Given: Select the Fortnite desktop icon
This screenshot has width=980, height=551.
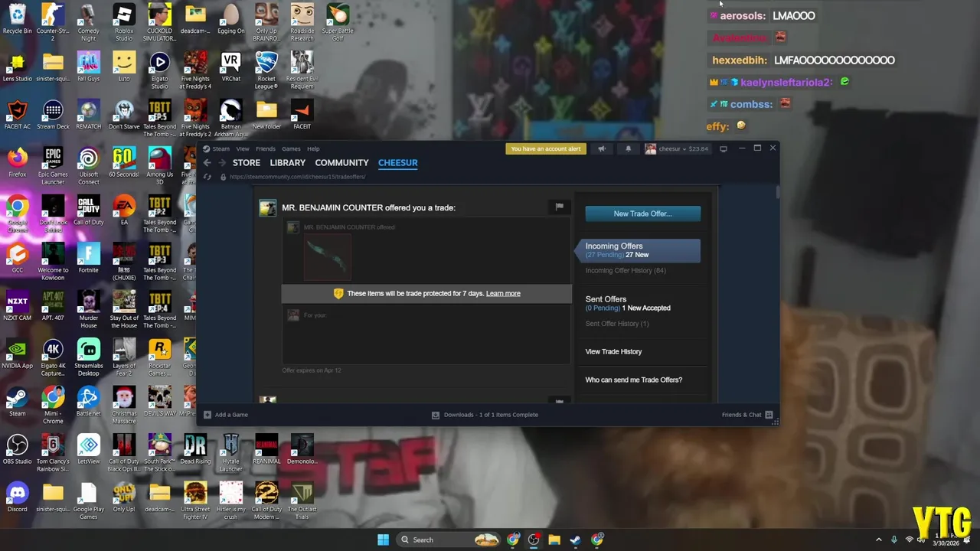Looking at the screenshot, I should [x=88, y=259].
